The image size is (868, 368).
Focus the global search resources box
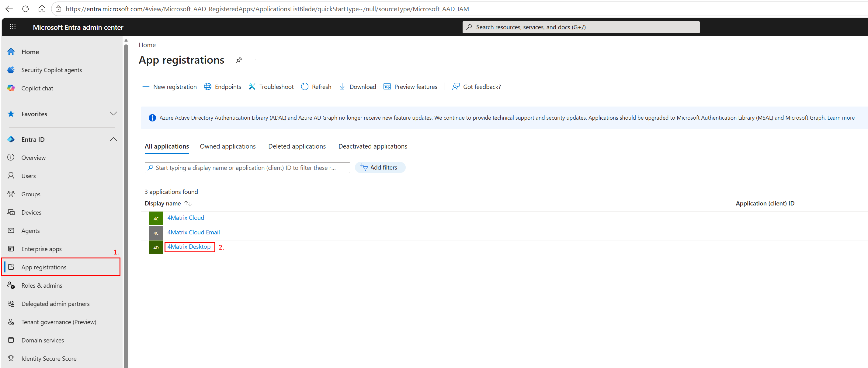(581, 27)
